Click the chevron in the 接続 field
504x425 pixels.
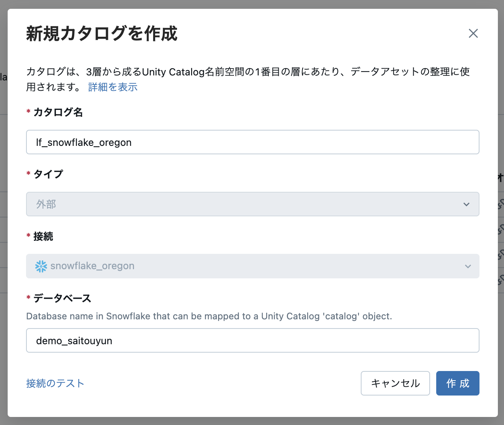[468, 266]
